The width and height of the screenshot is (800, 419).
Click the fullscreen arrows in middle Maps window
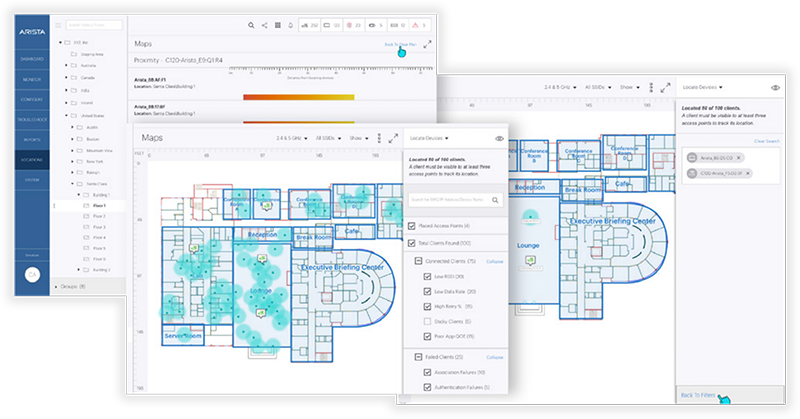(393, 138)
